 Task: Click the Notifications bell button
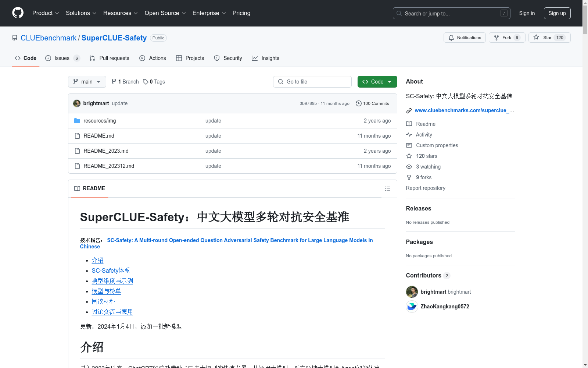(465, 38)
